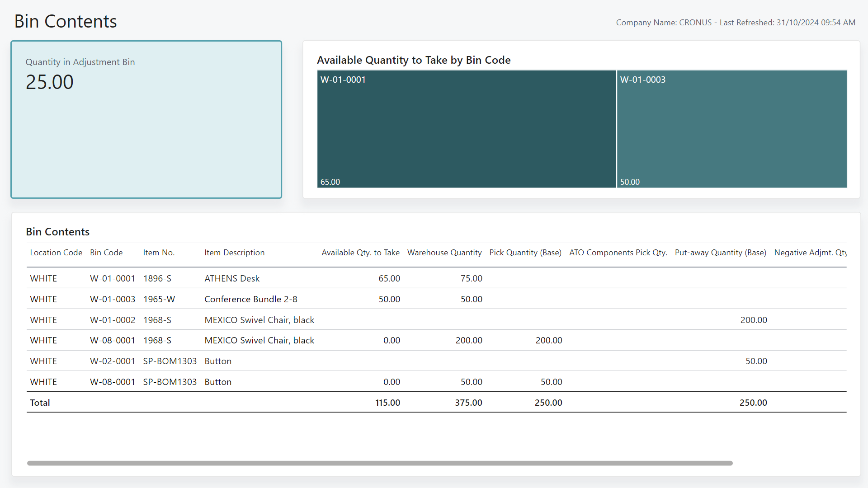Sort by the Available Qty. to Take column
This screenshot has width=868, height=488.
(360, 253)
